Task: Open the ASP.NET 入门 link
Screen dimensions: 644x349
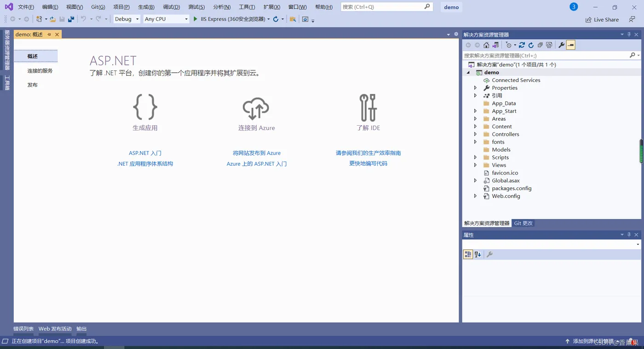Action: [x=145, y=153]
